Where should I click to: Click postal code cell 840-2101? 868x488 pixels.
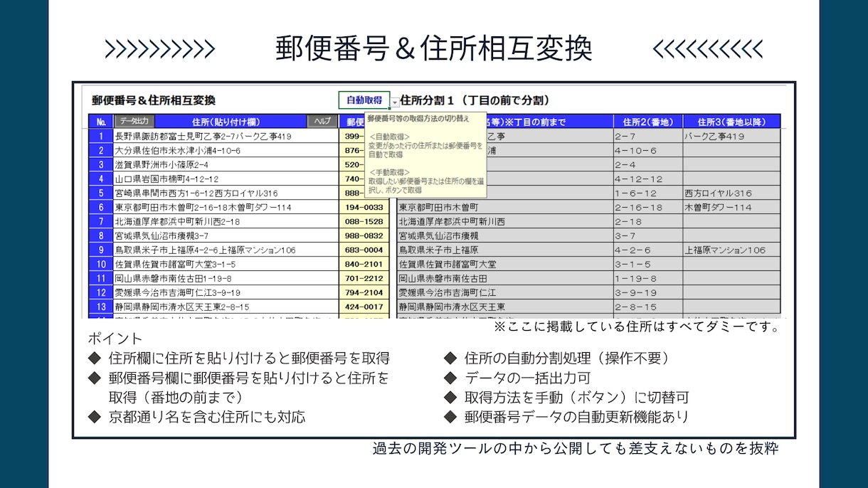point(364,264)
